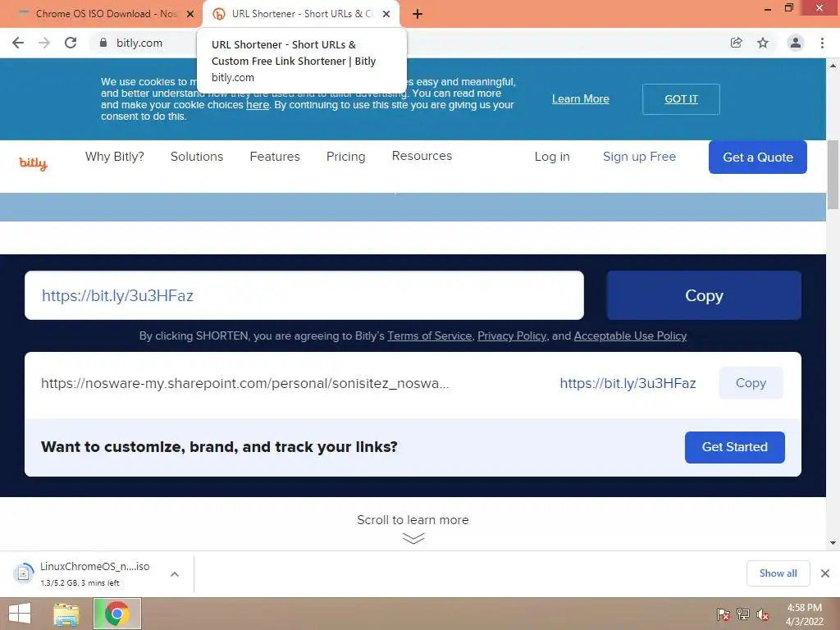
Task: Click the browser forward arrow
Action: [44, 43]
